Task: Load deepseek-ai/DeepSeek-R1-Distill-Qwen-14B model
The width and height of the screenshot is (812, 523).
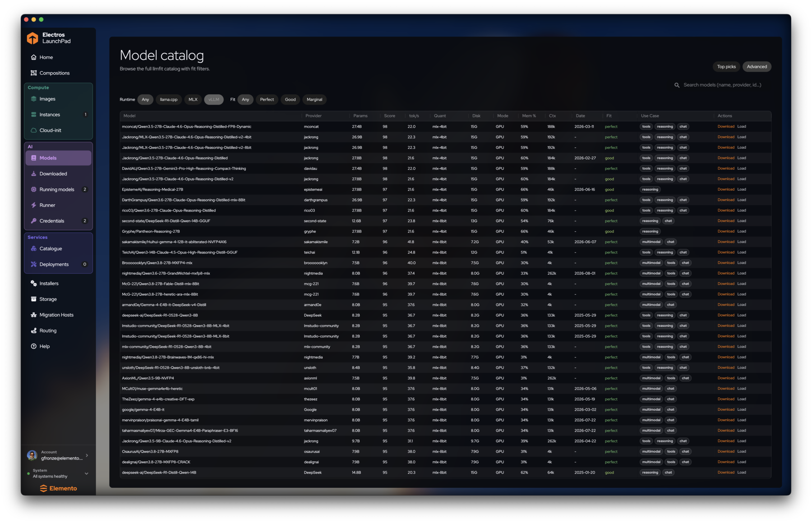Action: (742, 473)
